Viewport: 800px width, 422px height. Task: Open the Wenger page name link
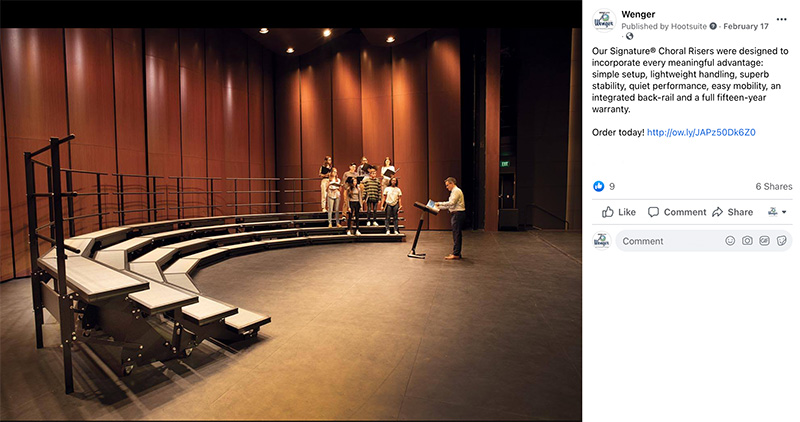(x=638, y=14)
